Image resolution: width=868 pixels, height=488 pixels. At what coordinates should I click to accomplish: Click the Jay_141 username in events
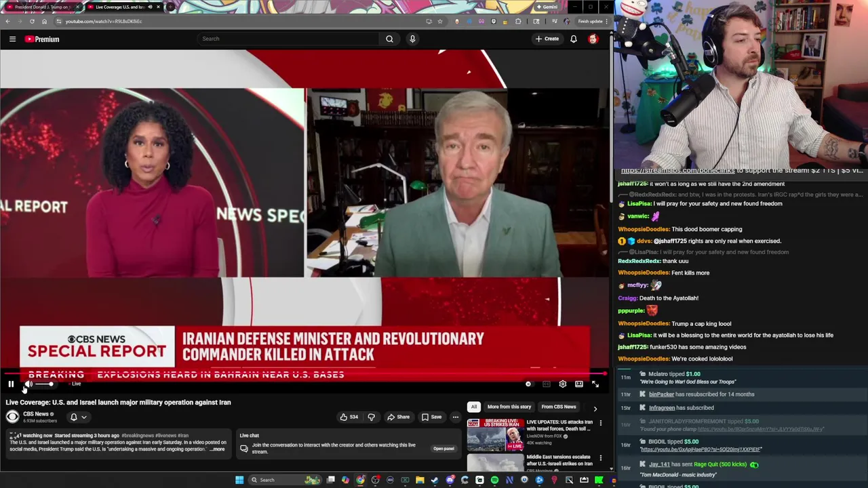click(x=659, y=465)
